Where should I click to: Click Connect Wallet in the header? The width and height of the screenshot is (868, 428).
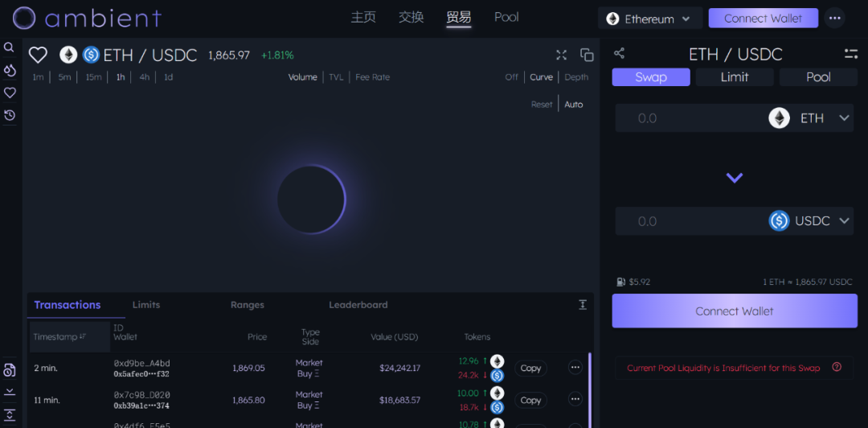pyautogui.click(x=763, y=19)
